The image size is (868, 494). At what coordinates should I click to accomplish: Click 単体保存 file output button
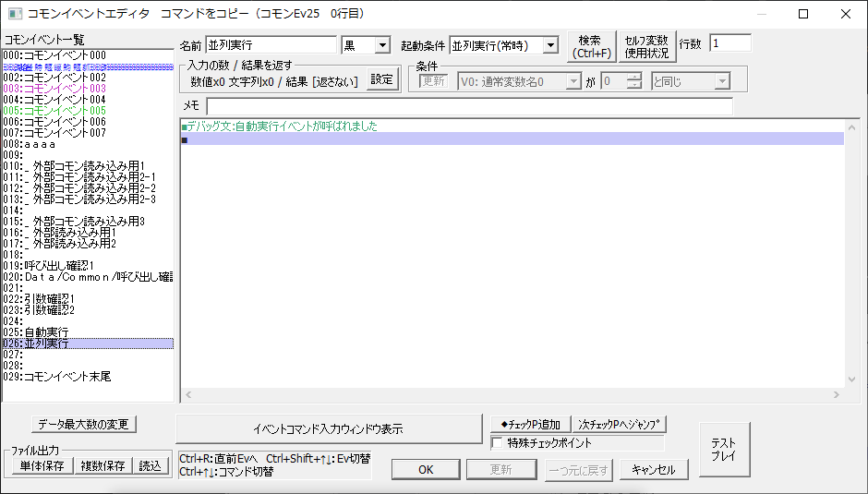(x=42, y=465)
